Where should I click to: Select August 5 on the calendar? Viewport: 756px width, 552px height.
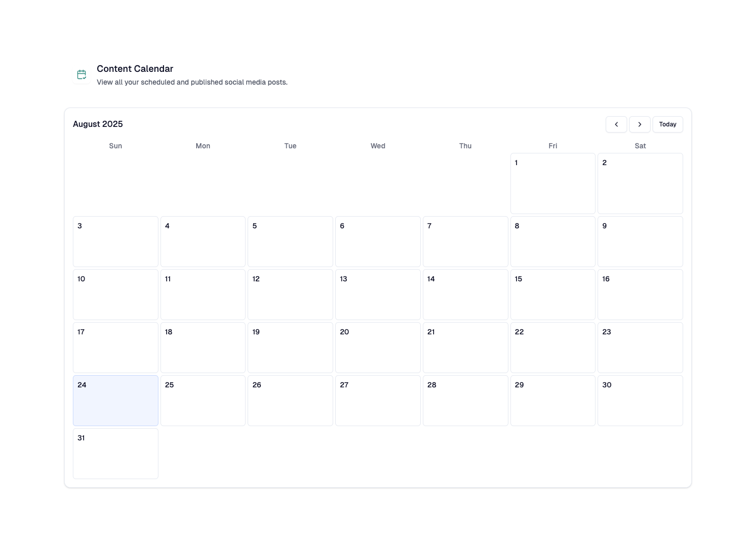pyautogui.click(x=290, y=241)
